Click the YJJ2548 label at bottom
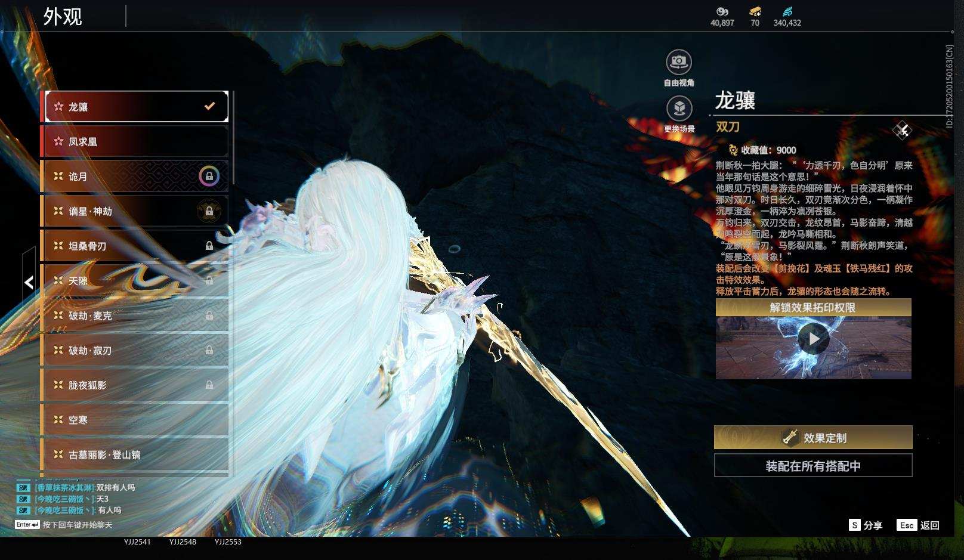964x560 pixels. tap(183, 542)
